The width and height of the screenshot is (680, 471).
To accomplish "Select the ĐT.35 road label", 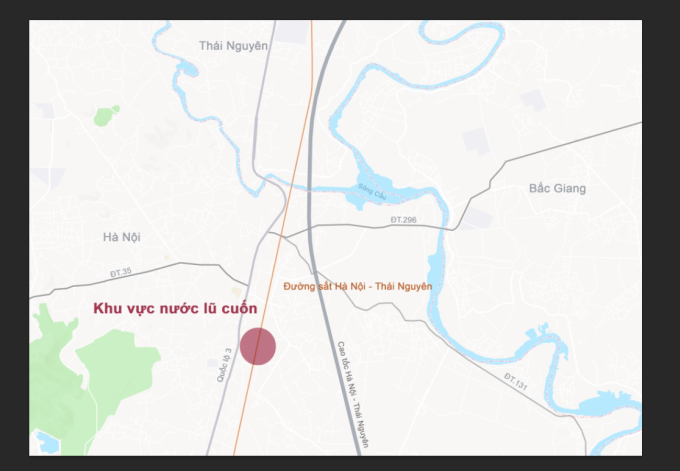I will (121, 272).
